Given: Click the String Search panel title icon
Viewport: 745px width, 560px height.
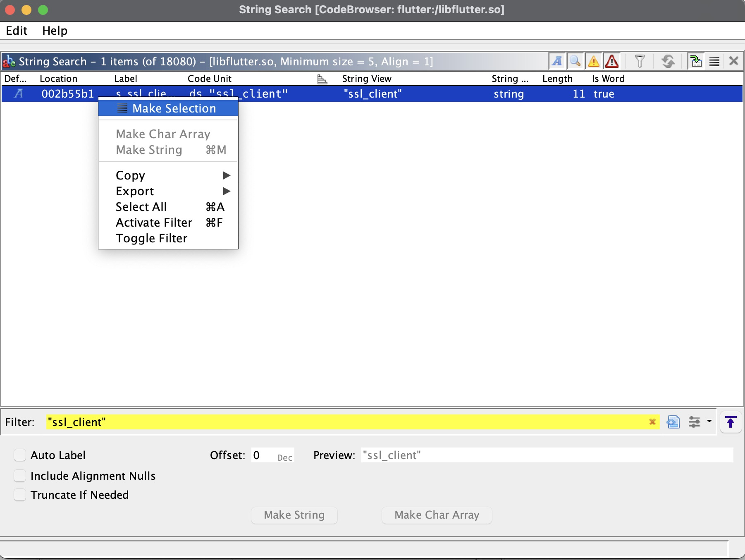Looking at the screenshot, I should tap(9, 62).
